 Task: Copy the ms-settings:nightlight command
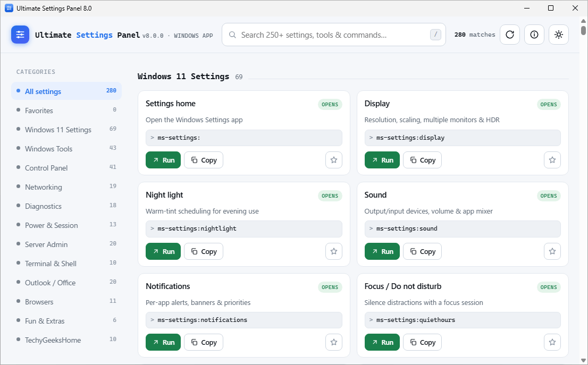pyautogui.click(x=203, y=251)
